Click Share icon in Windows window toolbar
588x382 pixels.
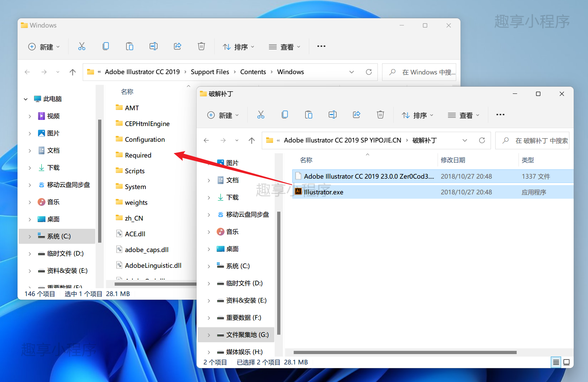(178, 46)
